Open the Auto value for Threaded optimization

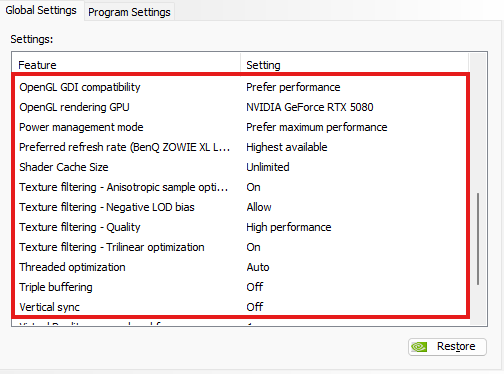(258, 267)
